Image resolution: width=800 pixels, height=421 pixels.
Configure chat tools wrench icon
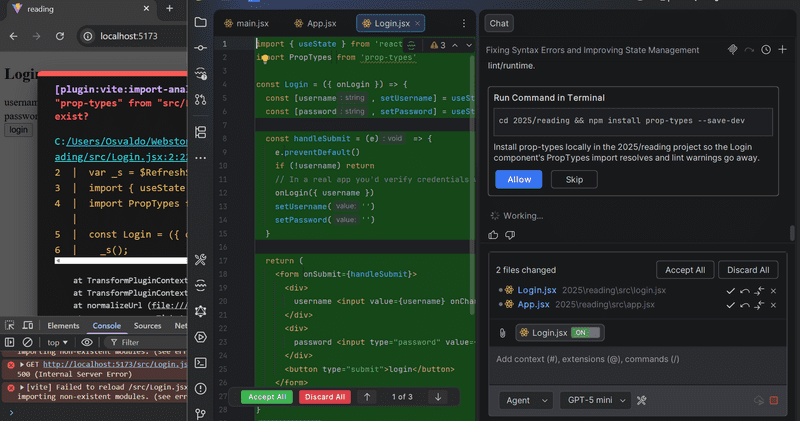[x=641, y=401]
